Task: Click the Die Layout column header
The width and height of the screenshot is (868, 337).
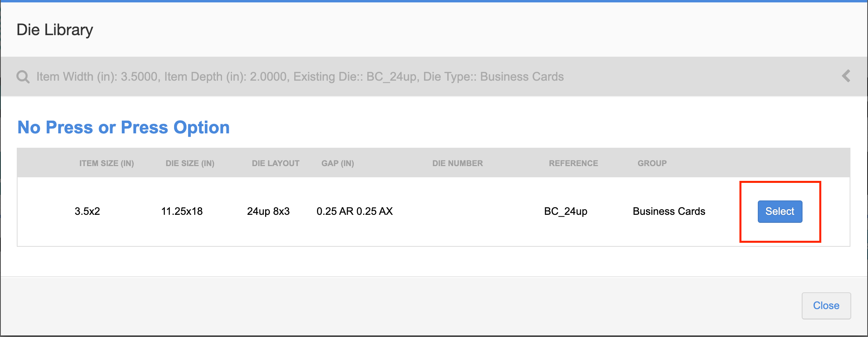Action: (x=275, y=163)
